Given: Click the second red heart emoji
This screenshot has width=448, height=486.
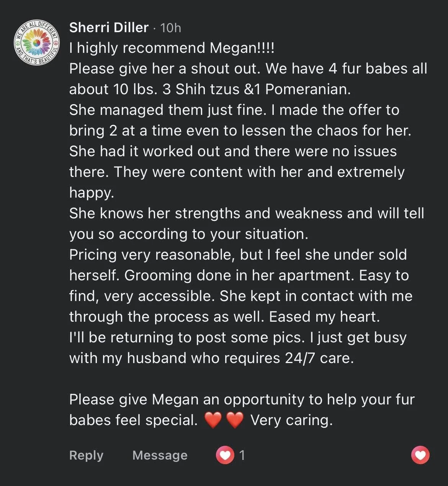Looking at the screenshot, I should pyautogui.click(x=235, y=420).
